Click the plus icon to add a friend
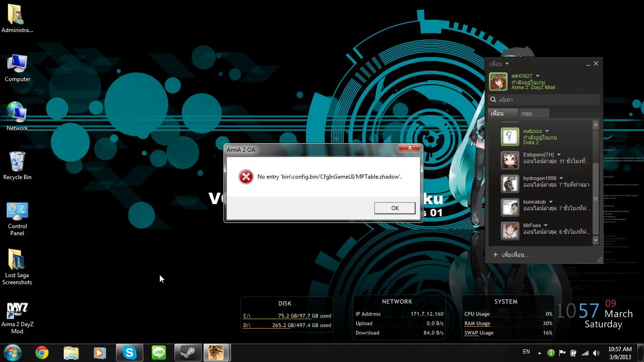 pyautogui.click(x=495, y=255)
